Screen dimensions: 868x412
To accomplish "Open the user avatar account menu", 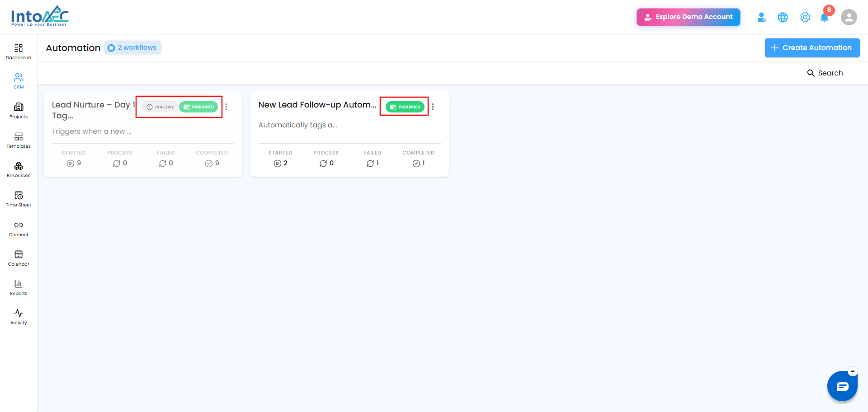I will [x=849, y=17].
